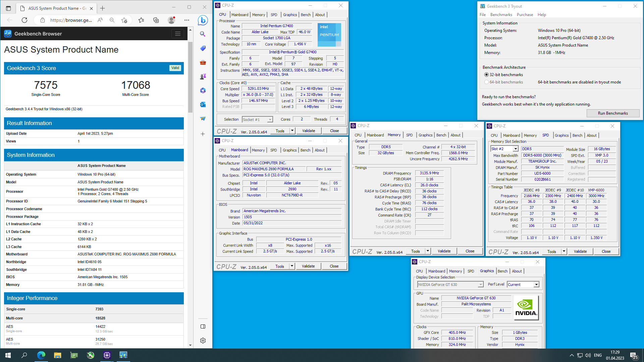The width and height of the screenshot is (644, 362).
Task: Start Read aloud in Edge toolbar
Action: click(x=100, y=20)
